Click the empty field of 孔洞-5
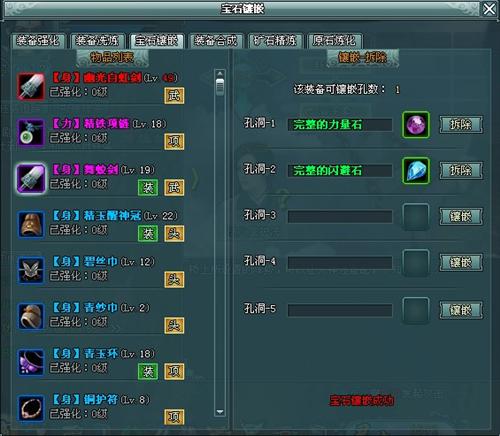 (340, 310)
